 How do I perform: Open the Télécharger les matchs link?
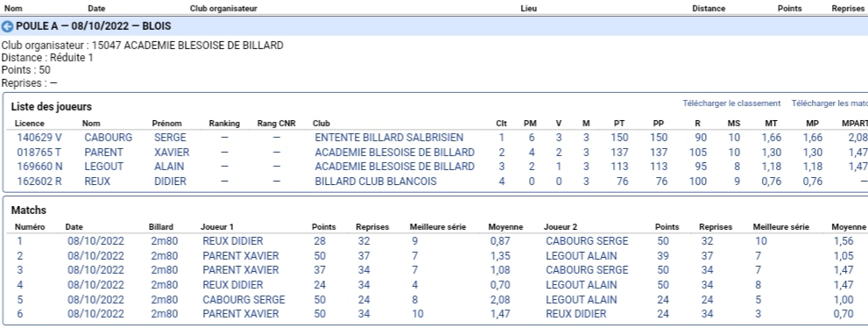point(829,103)
